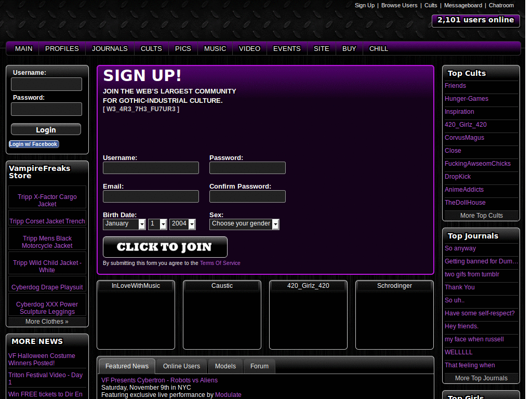The width and height of the screenshot is (532, 399).
Task: Click the Browse Users top link
Action: pos(399,5)
